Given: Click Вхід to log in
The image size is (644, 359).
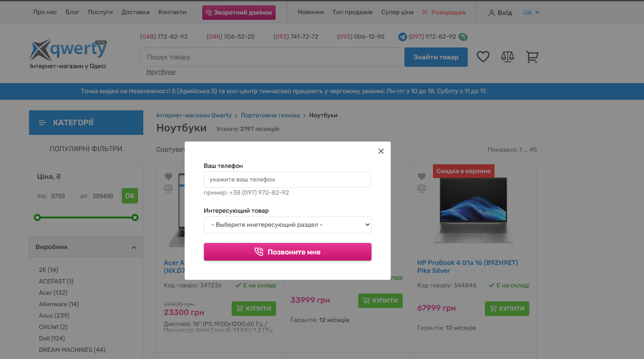Looking at the screenshot, I should coord(505,13).
